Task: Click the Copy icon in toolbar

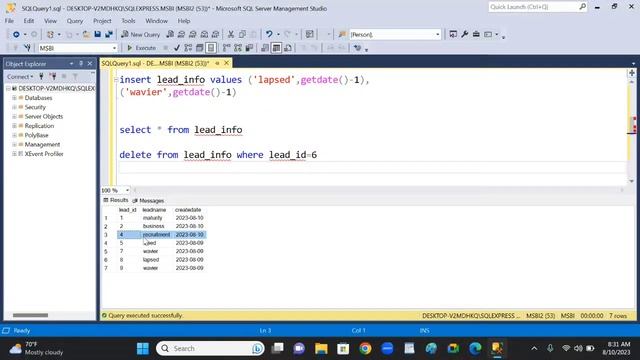Action: [242, 35]
